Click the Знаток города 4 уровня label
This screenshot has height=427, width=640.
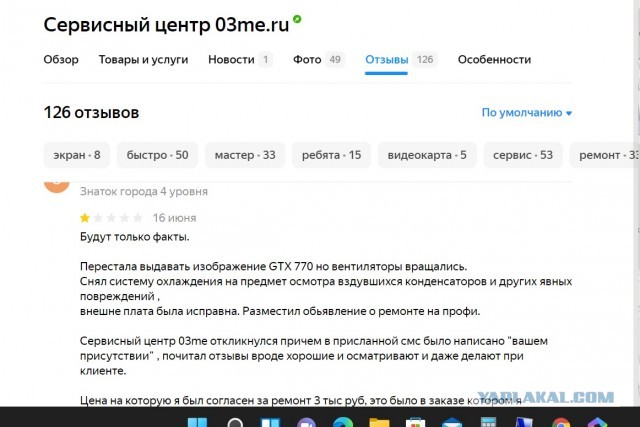pos(144,191)
